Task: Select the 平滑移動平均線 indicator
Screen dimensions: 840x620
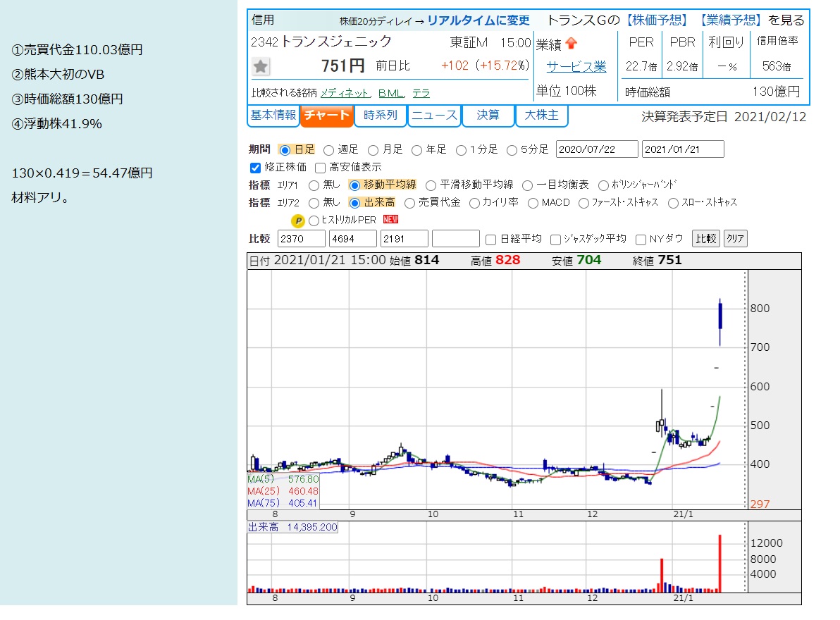Action: pos(430,186)
